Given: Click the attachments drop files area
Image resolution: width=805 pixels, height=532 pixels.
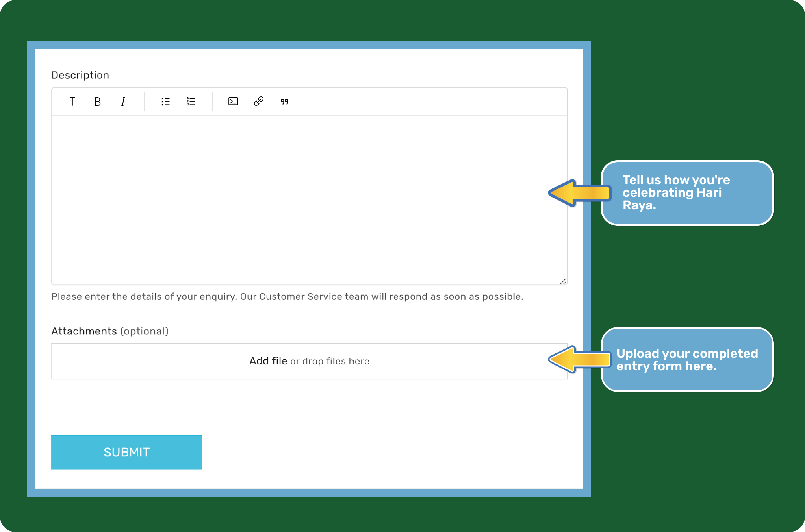Looking at the screenshot, I should (433, 361).
